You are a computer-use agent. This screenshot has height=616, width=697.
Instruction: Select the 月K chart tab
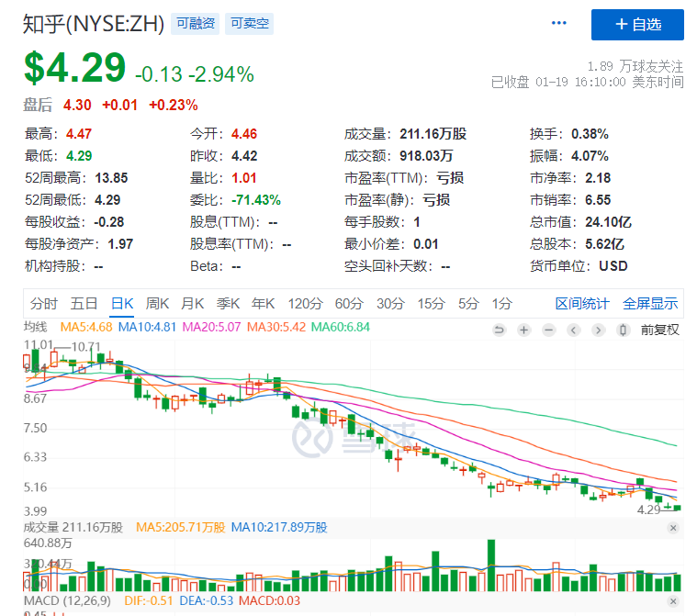point(192,304)
